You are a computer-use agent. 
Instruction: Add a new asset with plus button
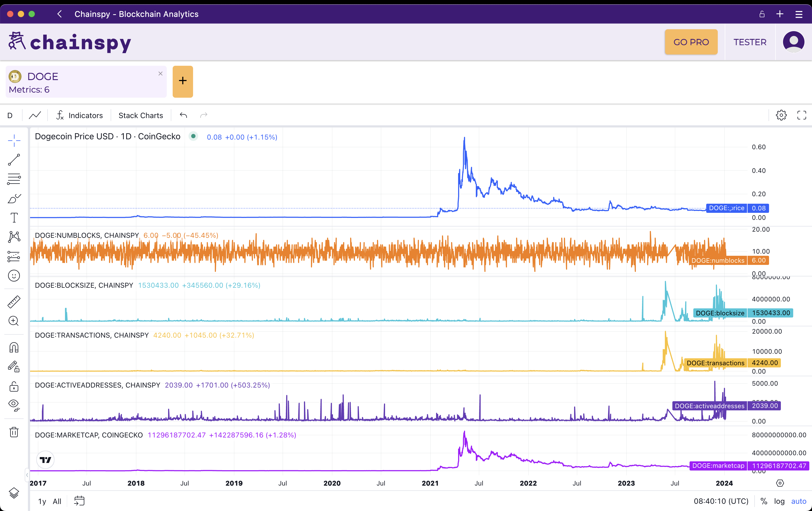tap(183, 81)
